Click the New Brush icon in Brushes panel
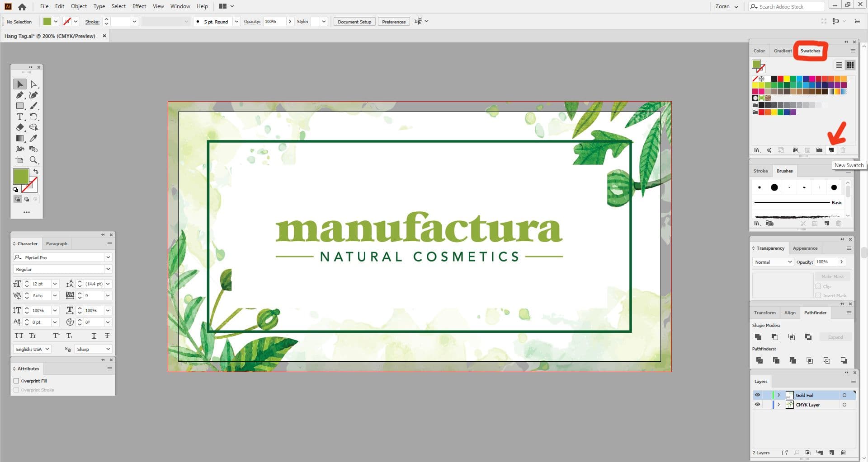 pyautogui.click(x=827, y=223)
